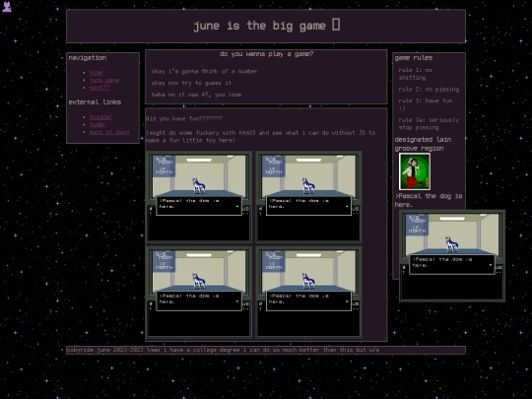Click the Pascal dog image overlapping the game rules sidebar
532x399 pixels.
452,256
